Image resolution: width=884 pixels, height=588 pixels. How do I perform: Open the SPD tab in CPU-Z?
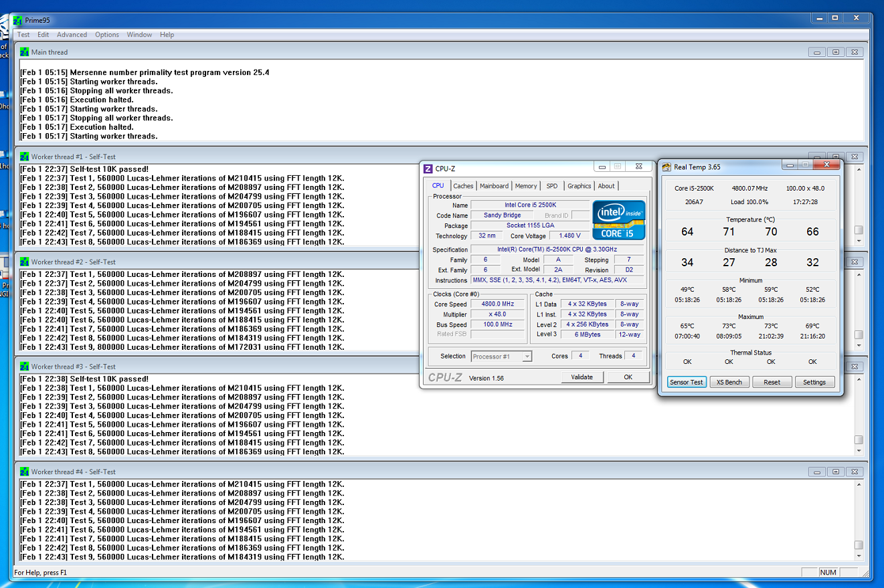551,186
